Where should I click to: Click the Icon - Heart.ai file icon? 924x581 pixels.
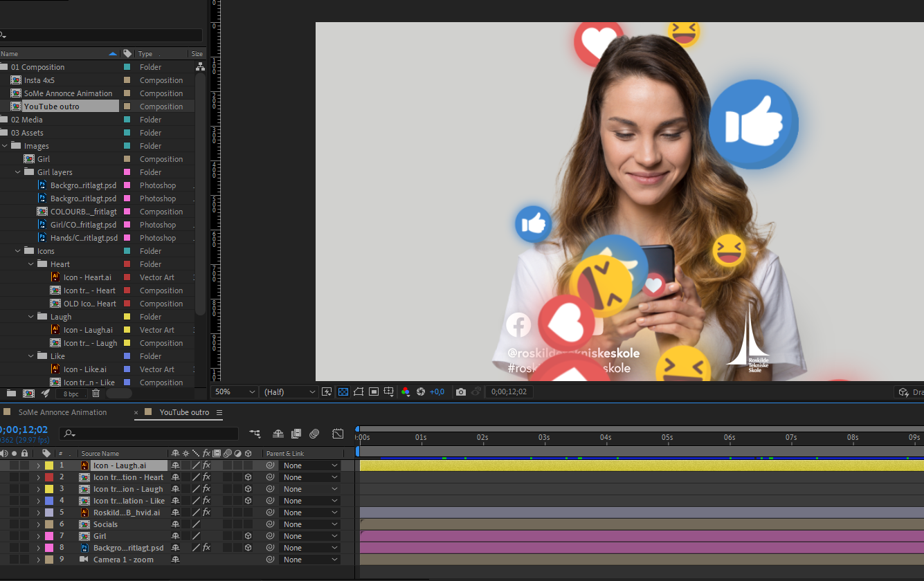pyautogui.click(x=55, y=277)
